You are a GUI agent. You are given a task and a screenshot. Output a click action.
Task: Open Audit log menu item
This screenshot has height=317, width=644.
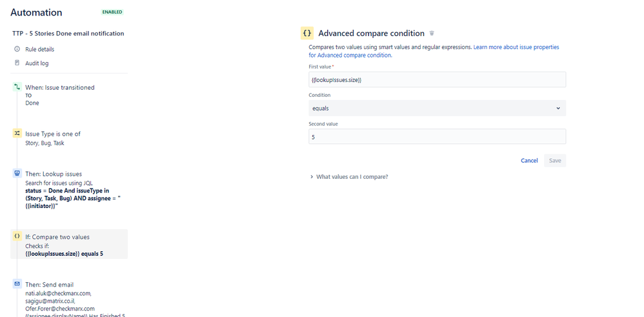(37, 63)
